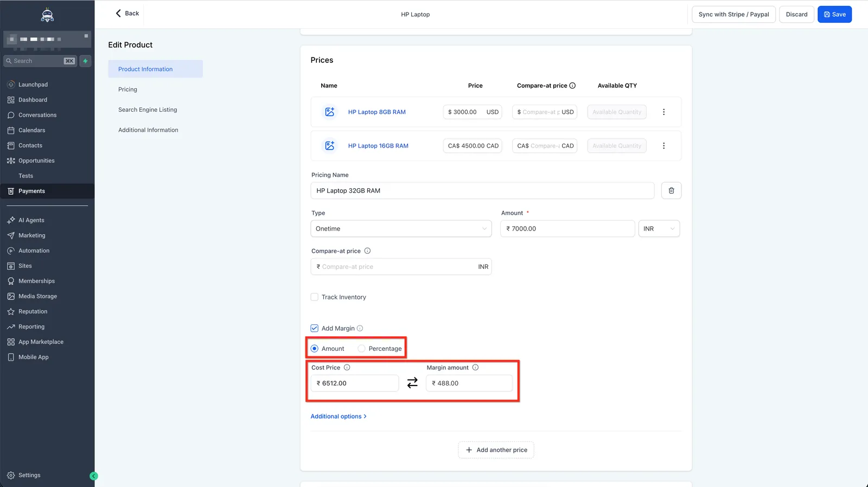Screen dimensions: 868x487
Task: Click the 3000.00 USD price field
Action: click(x=473, y=112)
